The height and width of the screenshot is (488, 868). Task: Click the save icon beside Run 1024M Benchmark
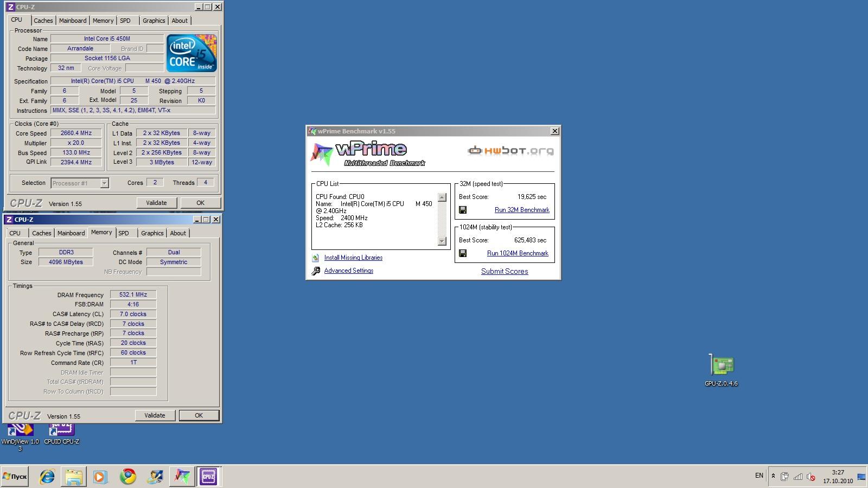click(x=463, y=253)
